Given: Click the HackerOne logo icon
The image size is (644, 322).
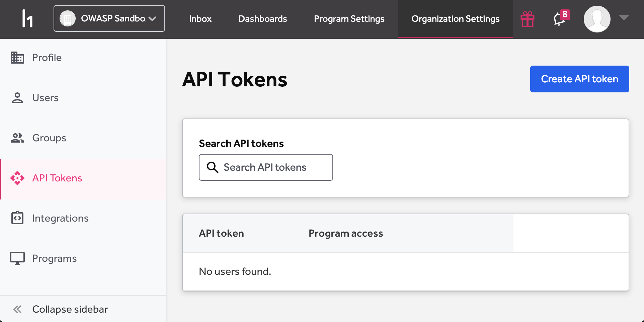Looking at the screenshot, I should tap(27, 18).
